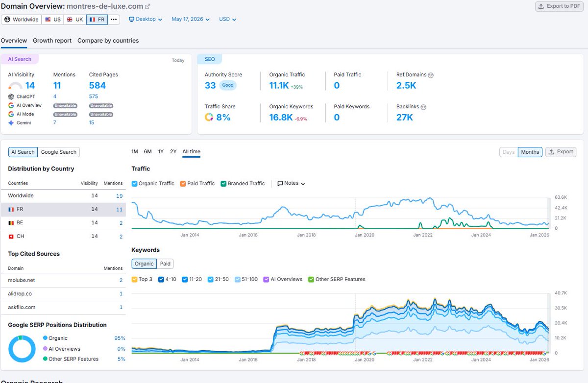588x383 pixels.
Task: Toggle the Organic Traffic checkbox
Action: (x=135, y=183)
